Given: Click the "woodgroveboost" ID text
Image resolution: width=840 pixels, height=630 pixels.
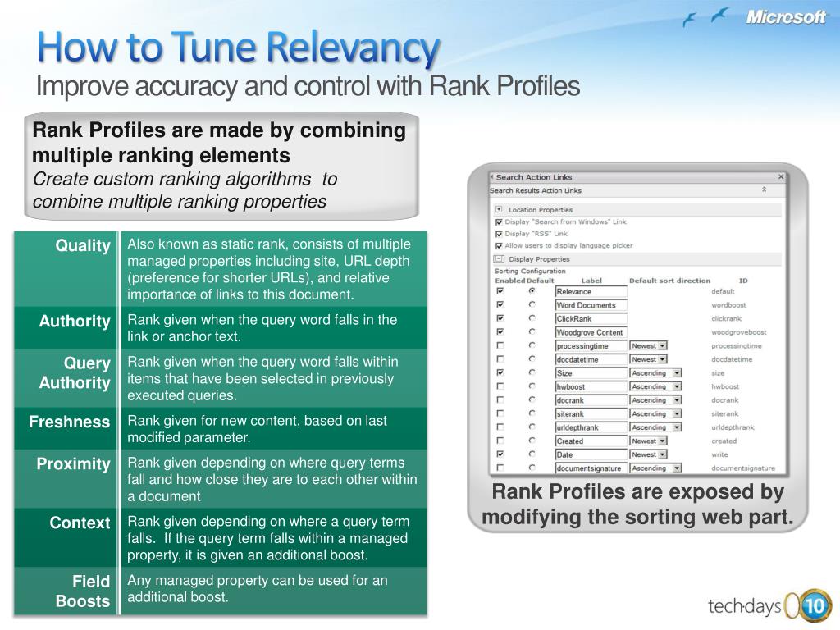Looking at the screenshot, I should pos(739,332).
